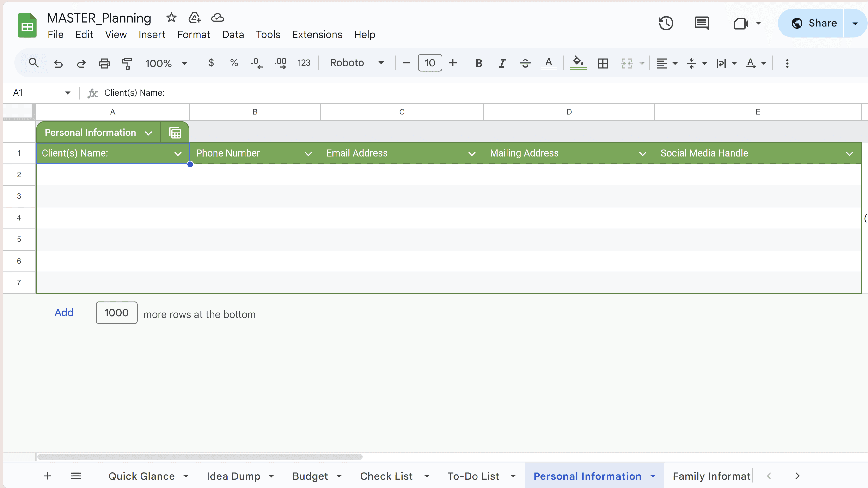Click the Add rows link

[64, 313]
